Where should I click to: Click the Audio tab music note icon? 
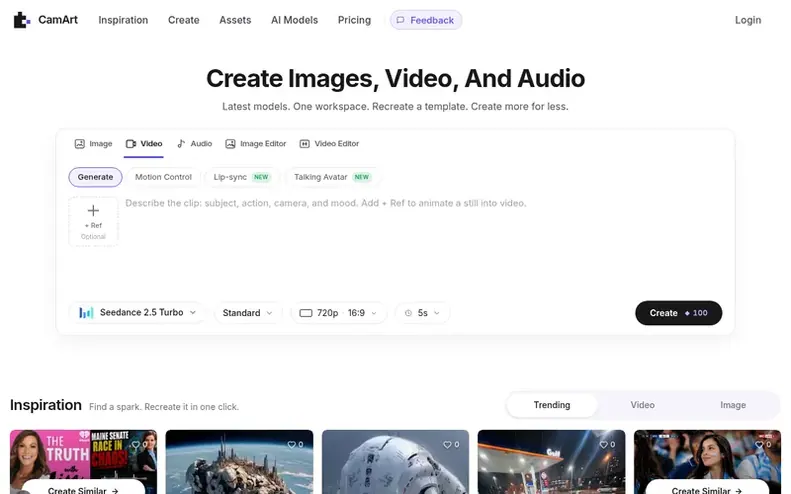(x=181, y=144)
